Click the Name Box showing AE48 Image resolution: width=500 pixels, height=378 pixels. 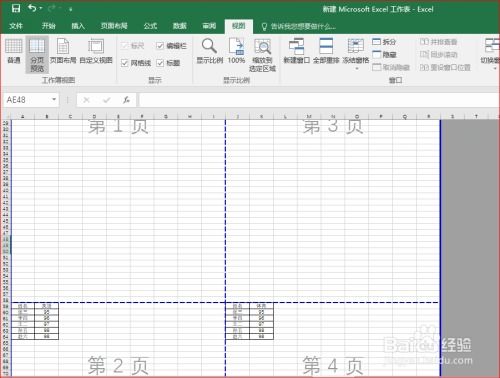click(27, 100)
